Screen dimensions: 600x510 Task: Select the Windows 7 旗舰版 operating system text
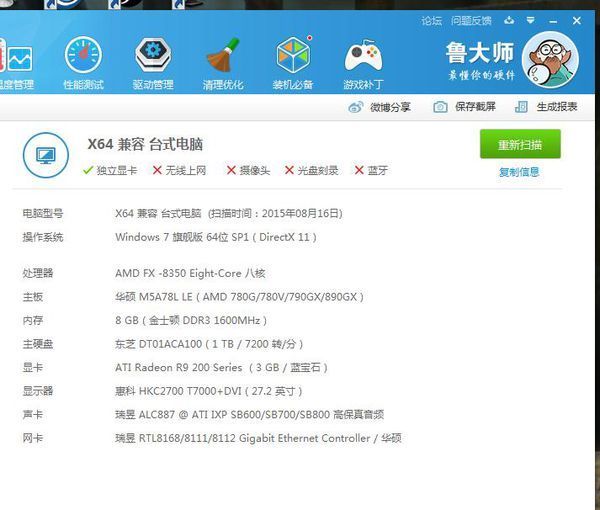click(216, 237)
